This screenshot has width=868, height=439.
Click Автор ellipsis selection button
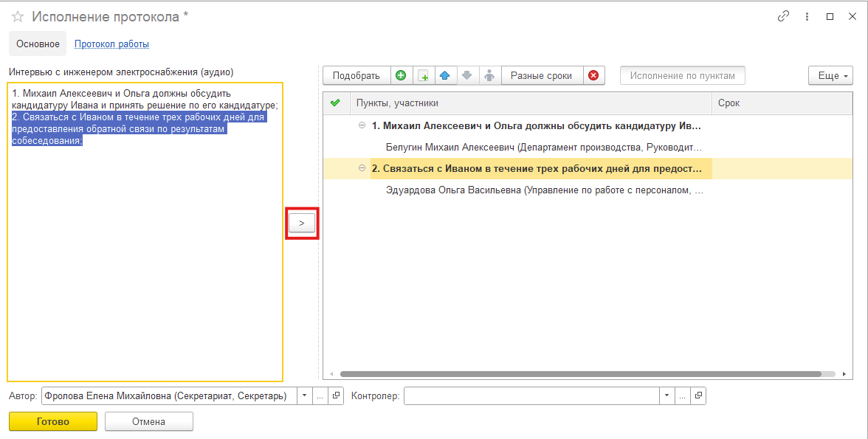tap(320, 395)
